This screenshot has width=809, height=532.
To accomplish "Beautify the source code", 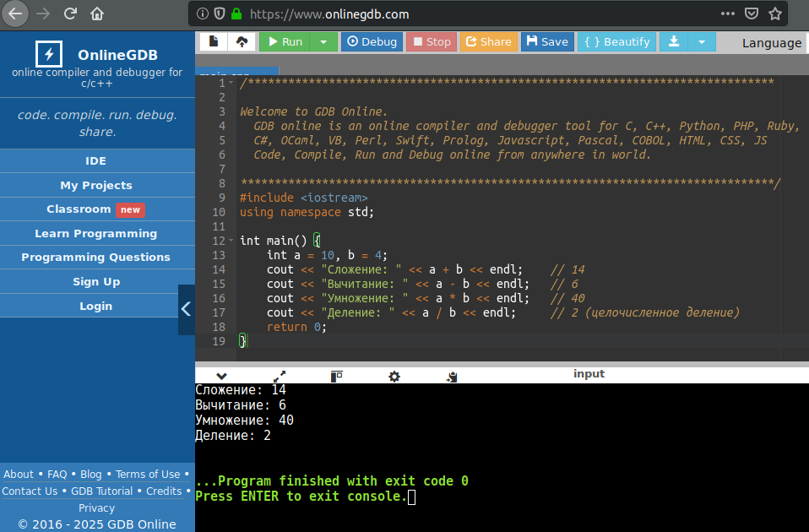I will [617, 41].
